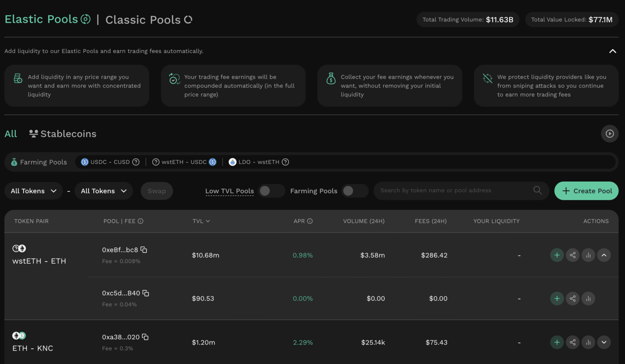The width and height of the screenshot is (625, 364).
Task: Collapse the Elastic Pools info section
Action: coord(612,51)
